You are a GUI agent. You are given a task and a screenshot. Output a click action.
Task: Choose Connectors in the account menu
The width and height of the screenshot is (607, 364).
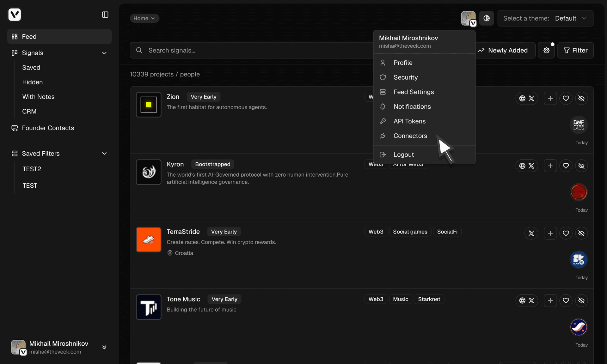[x=410, y=136]
